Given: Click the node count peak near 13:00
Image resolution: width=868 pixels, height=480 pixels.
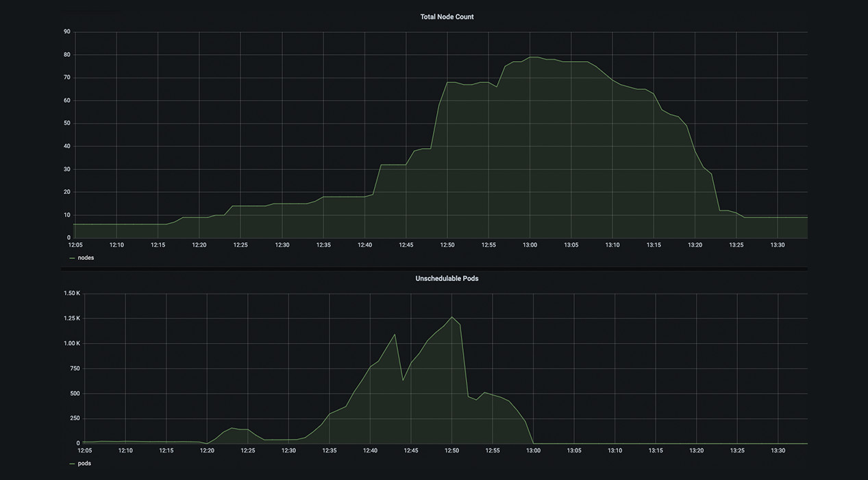Looking at the screenshot, I should click(534, 57).
